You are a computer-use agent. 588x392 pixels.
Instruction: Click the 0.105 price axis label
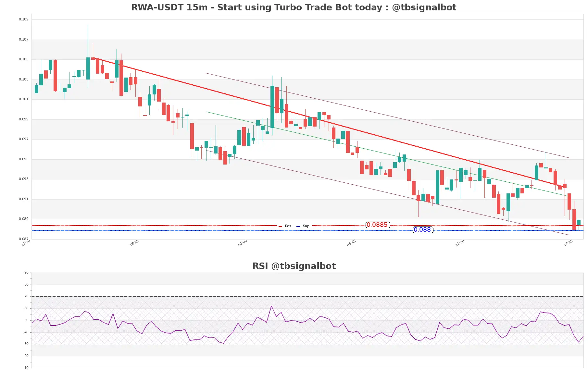(x=24, y=59)
